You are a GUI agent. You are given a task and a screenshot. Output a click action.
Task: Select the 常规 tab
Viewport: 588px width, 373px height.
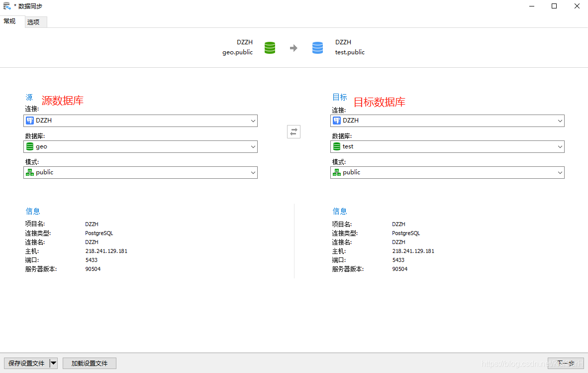tap(10, 21)
